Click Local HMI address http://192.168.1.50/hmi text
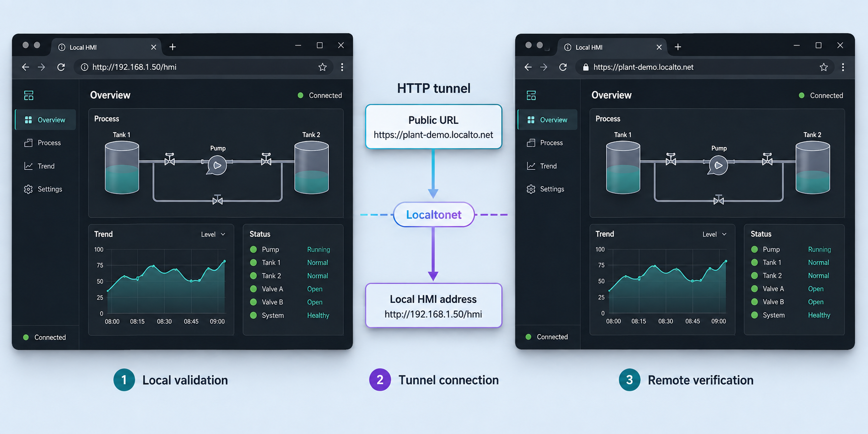The height and width of the screenshot is (434, 868). (434, 314)
